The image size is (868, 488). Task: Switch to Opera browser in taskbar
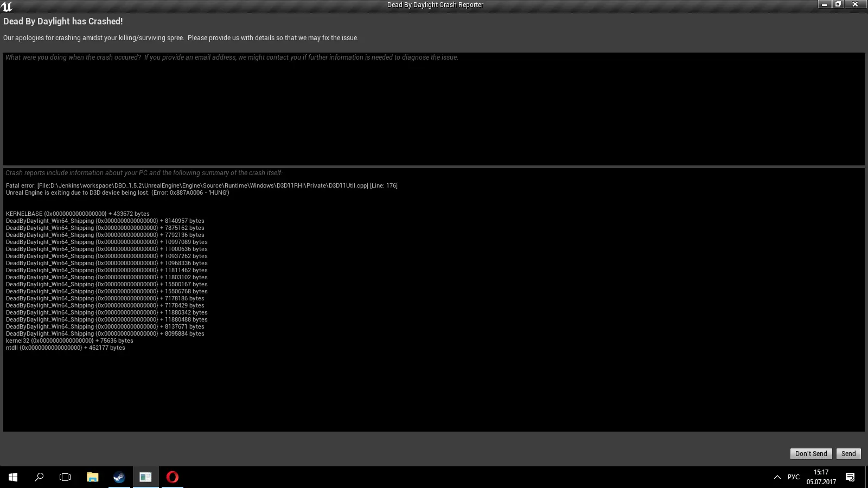(x=172, y=477)
